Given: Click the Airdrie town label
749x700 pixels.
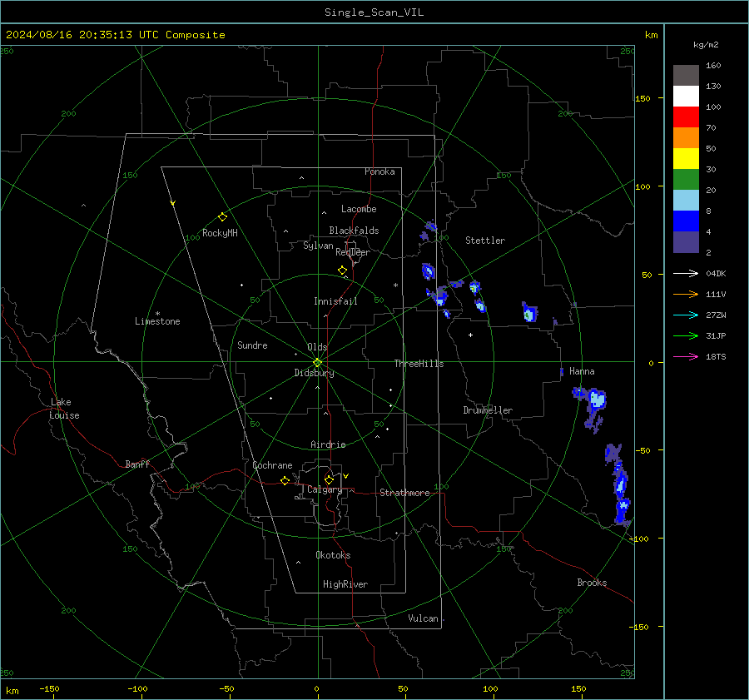Looking at the screenshot, I should [x=328, y=444].
